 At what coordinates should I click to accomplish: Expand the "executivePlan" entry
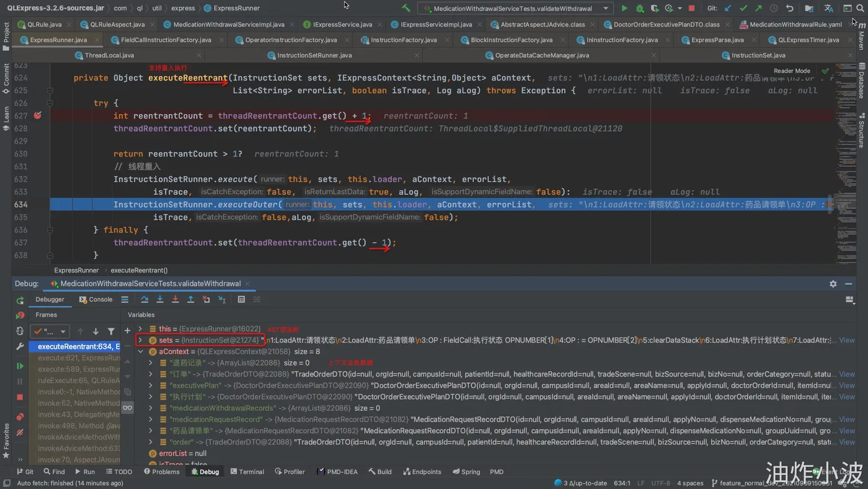[x=151, y=385]
